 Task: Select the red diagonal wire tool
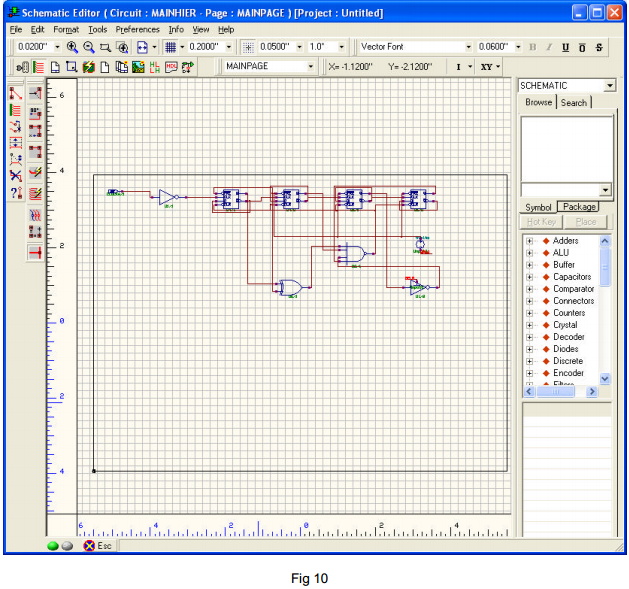[x=16, y=93]
